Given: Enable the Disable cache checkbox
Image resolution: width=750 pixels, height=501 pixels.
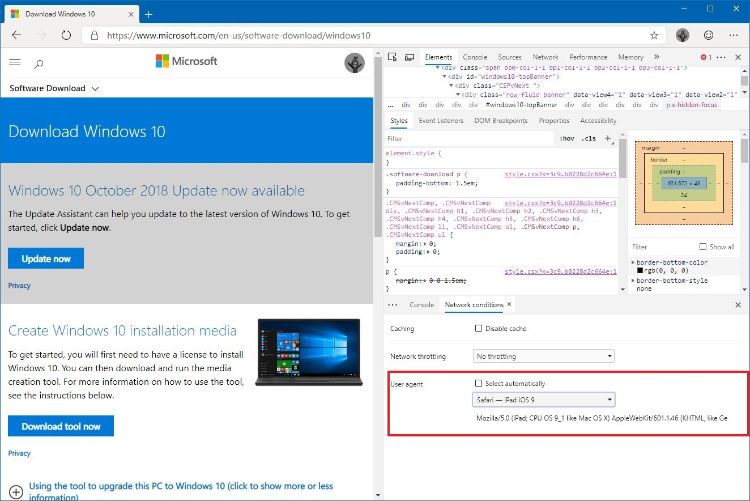Looking at the screenshot, I should [478, 328].
